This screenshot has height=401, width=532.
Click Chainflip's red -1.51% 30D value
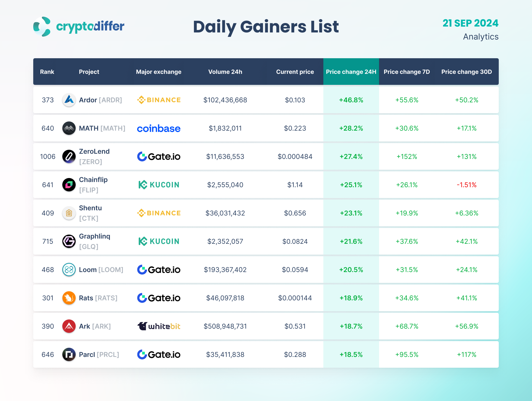[467, 185]
